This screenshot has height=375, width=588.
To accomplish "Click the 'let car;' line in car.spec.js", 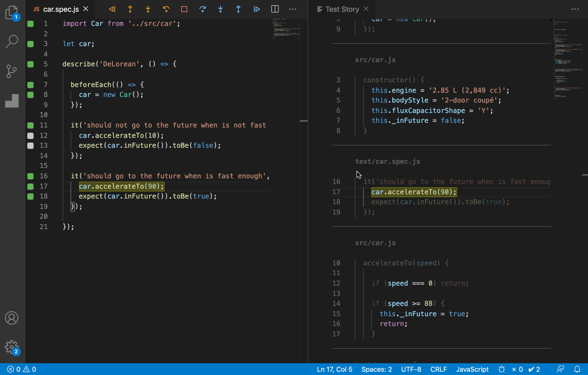I will (79, 44).
